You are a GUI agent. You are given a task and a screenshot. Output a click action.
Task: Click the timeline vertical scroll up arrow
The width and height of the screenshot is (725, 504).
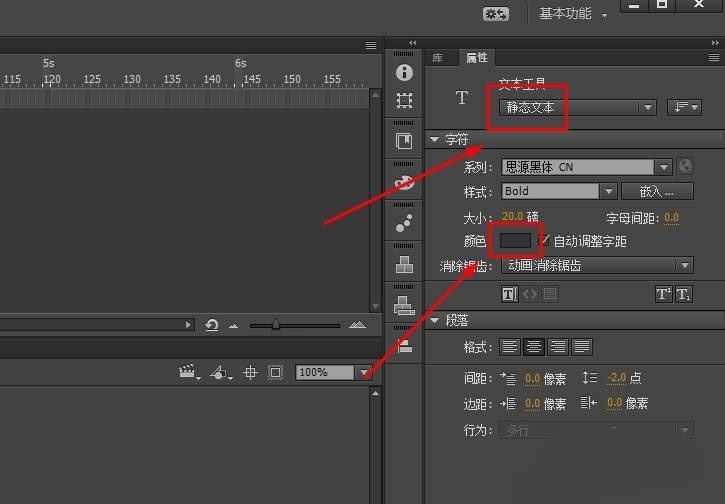click(x=375, y=95)
